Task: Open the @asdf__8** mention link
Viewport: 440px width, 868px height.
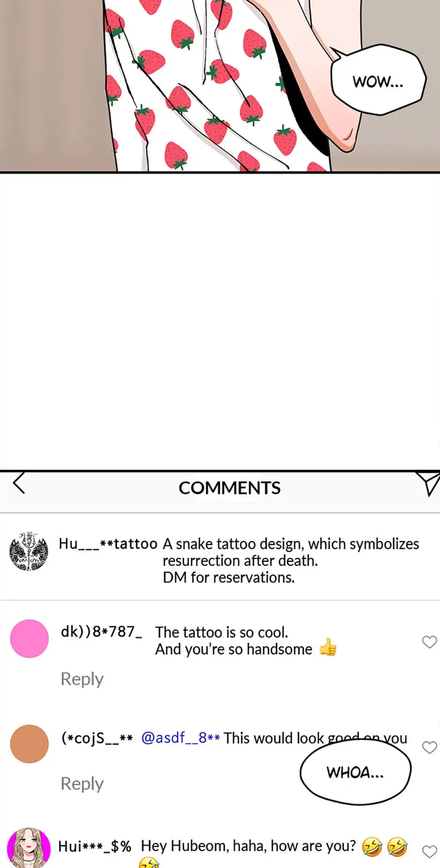Action: (x=180, y=738)
